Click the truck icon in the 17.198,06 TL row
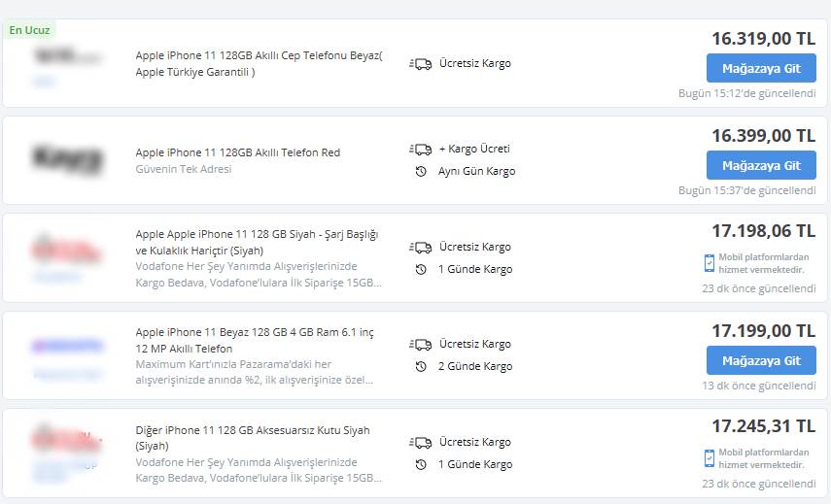The image size is (831, 504). 420,248
